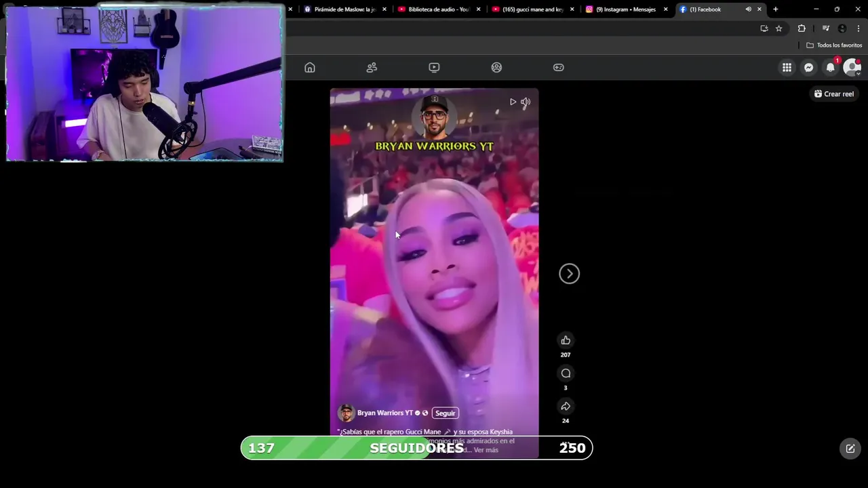Image resolution: width=868 pixels, height=488 pixels.
Task: Click Bryan Warriors YT profile picture in the caption
Action: pos(346,413)
